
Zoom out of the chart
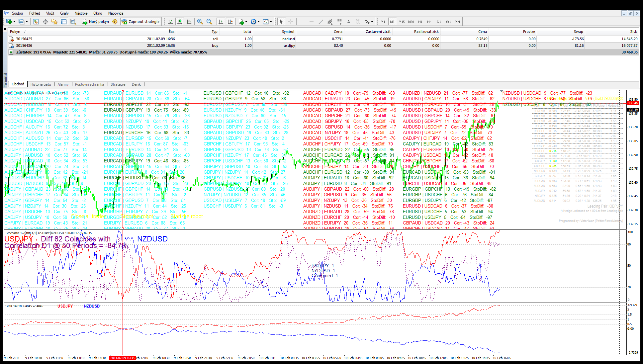pos(209,22)
